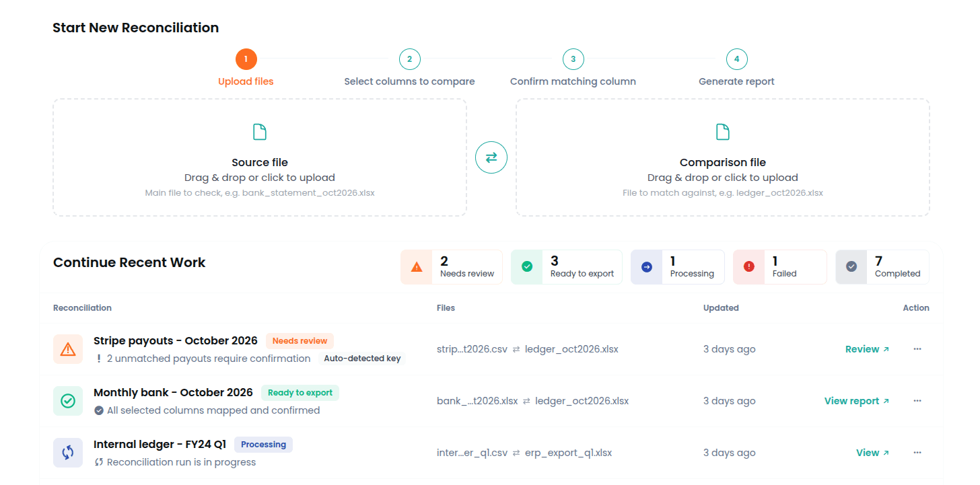Click the 'strip...t2026.csv' file name
This screenshot has width=980, height=485.
click(x=472, y=349)
